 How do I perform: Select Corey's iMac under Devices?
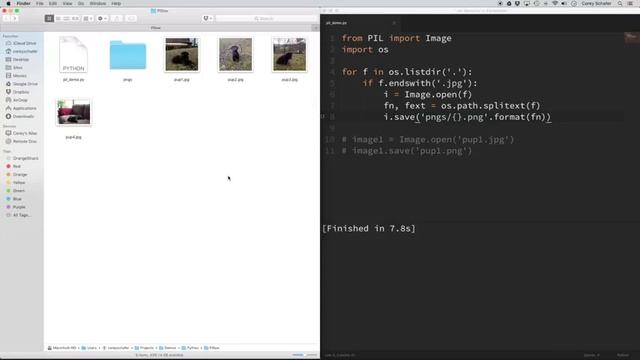click(x=22, y=133)
